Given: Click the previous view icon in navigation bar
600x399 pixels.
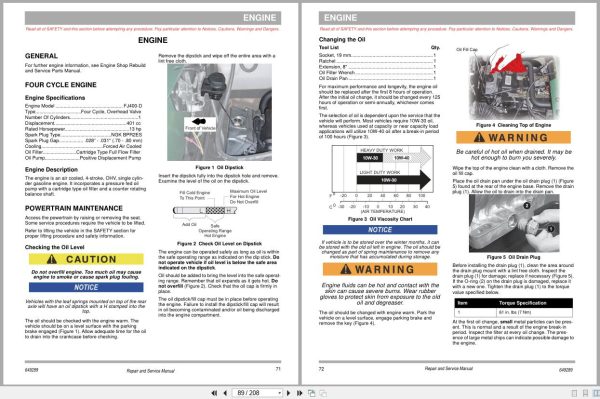Looking at the screenshot, I should [311, 393].
